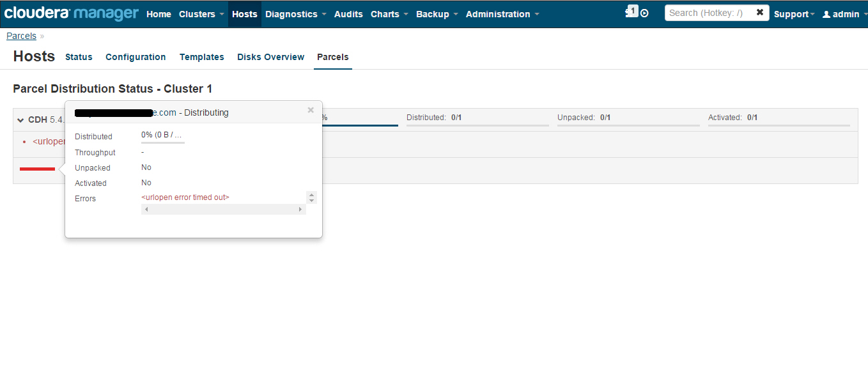The image size is (868, 370).
Task: Click the admin user silhouette icon
Action: tap(826, 13)
